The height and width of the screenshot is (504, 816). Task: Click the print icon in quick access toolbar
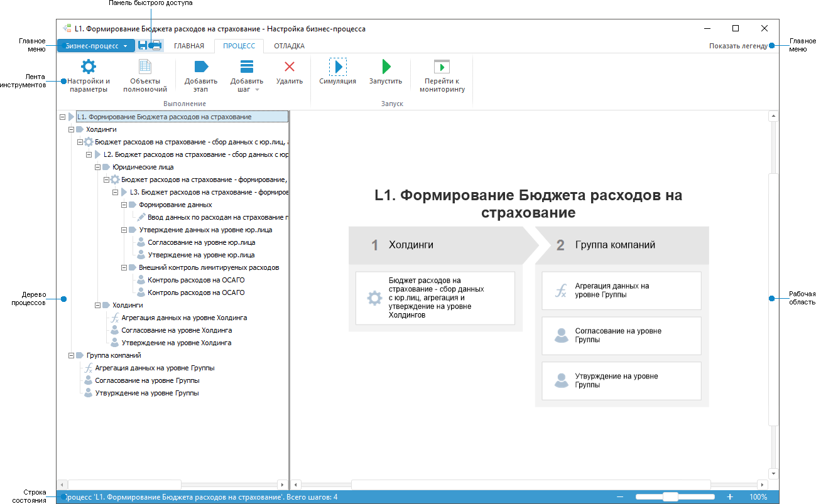156,45
